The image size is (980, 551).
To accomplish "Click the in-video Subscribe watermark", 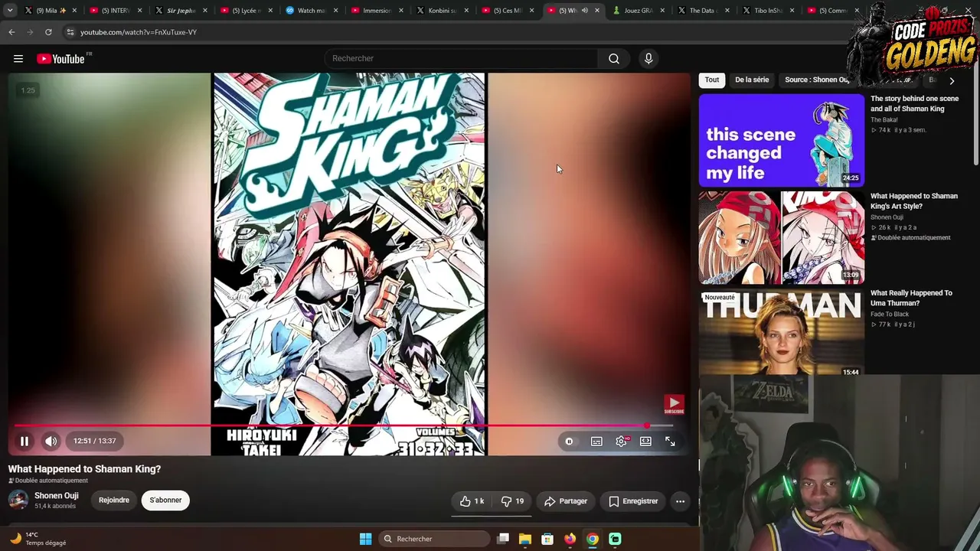I will (674, 405).
